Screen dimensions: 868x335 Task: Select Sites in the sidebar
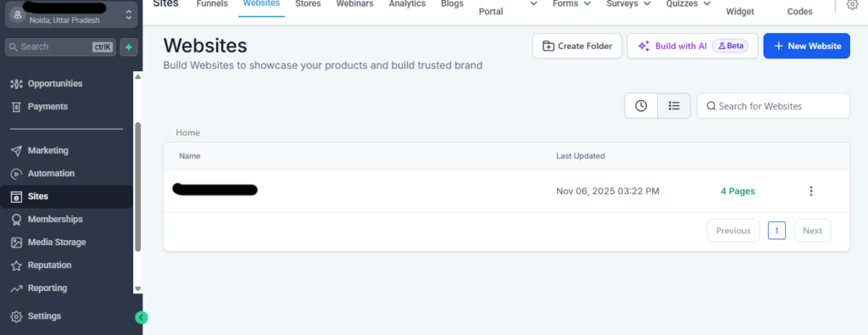point(66,197)
